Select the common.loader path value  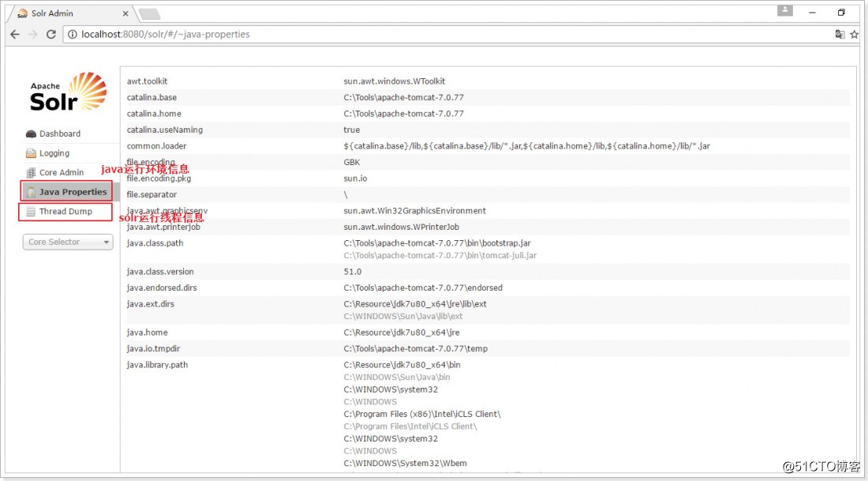coord(526,146)
